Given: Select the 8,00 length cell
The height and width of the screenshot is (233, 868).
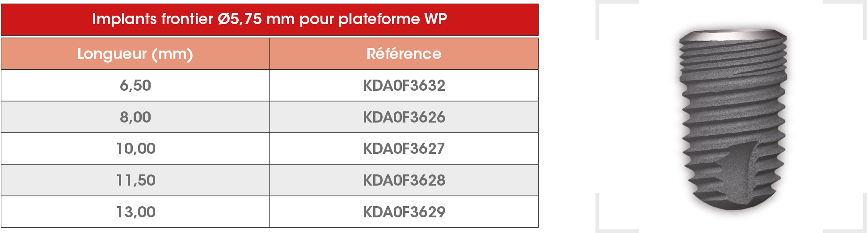Looking at the screenshot, I should pyautogui.click(x=135, y=117).
